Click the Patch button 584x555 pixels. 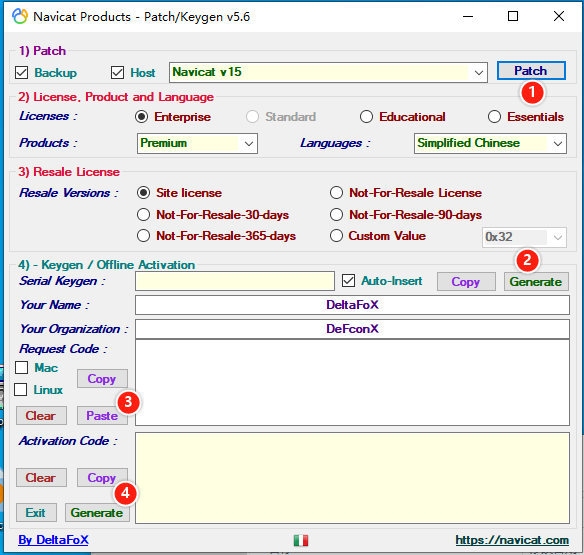(x=531, y=71)
